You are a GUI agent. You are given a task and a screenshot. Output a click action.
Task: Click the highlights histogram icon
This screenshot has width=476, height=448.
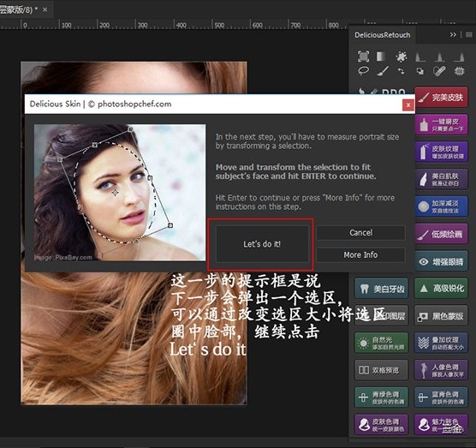click(459, 57)
